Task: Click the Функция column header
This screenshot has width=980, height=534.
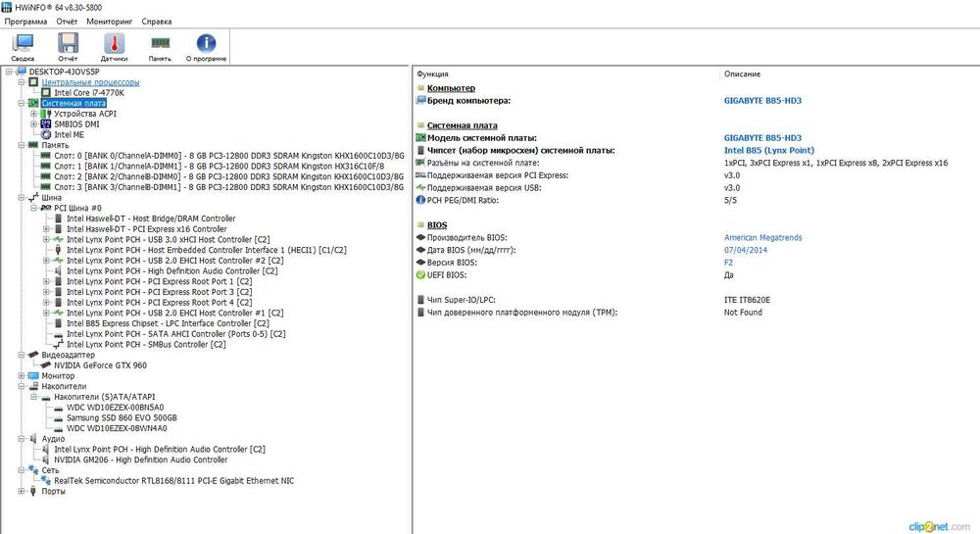Action: [x=432, y=73]
